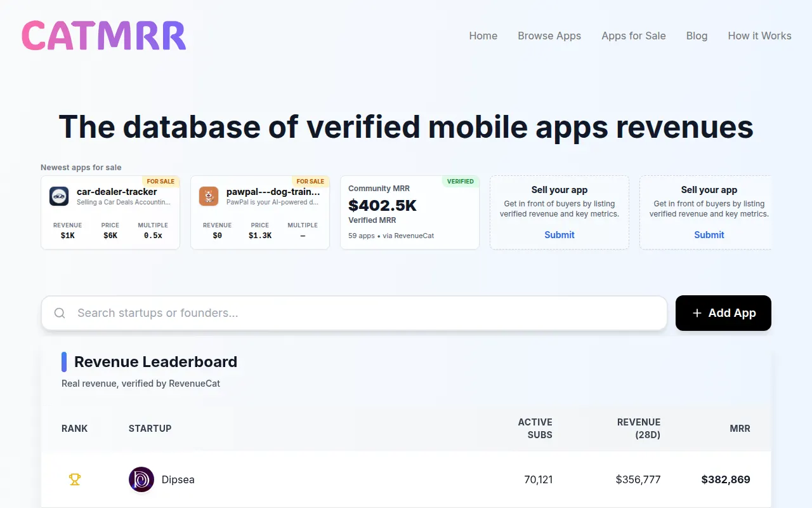Click Dipsea's active subs value 70,121
Viewport: 812px width, 508px height.
pyautogui.click(x=539, y=479)
